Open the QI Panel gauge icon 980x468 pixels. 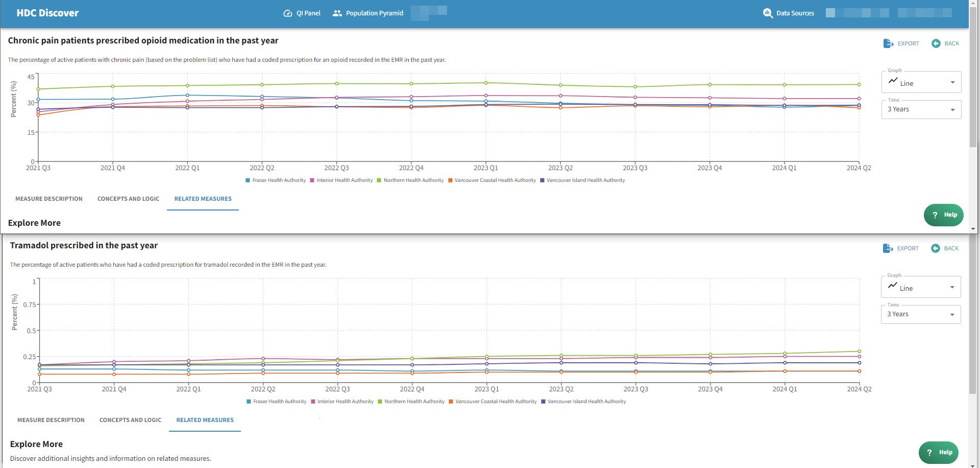click(288, 13)
